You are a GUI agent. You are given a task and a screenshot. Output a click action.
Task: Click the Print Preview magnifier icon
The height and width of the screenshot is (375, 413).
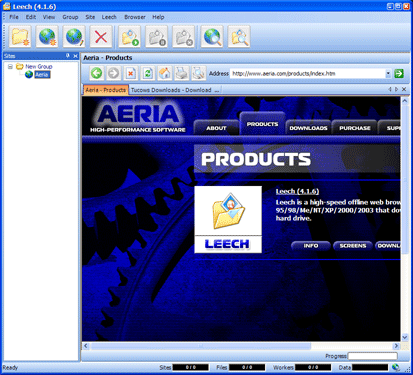click(199, 73)
